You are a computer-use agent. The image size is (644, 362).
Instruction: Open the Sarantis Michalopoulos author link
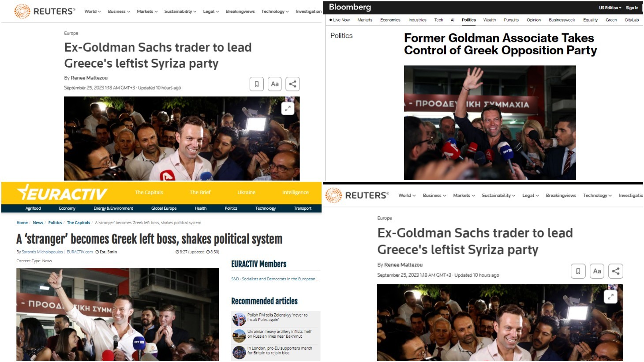click(x=42, y=252)
